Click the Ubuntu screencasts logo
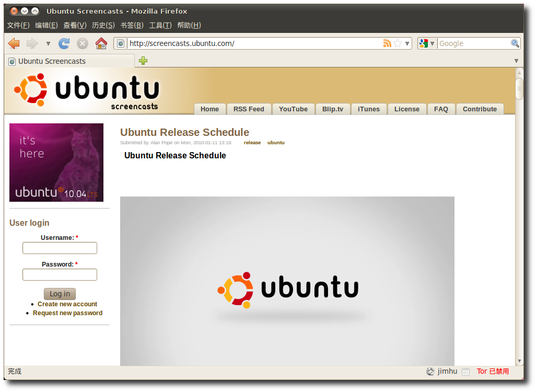This screenshot has height=392, width=536. point(87,91)
